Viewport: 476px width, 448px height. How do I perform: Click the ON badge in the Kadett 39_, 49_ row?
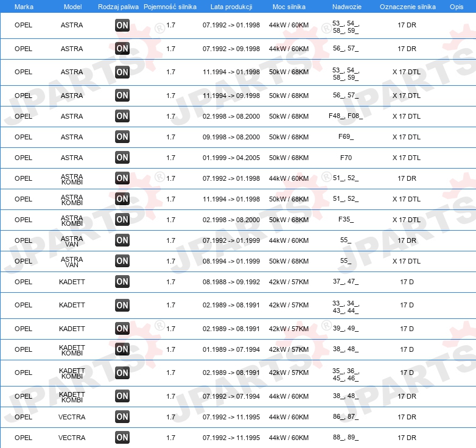(x=122, y=329)
